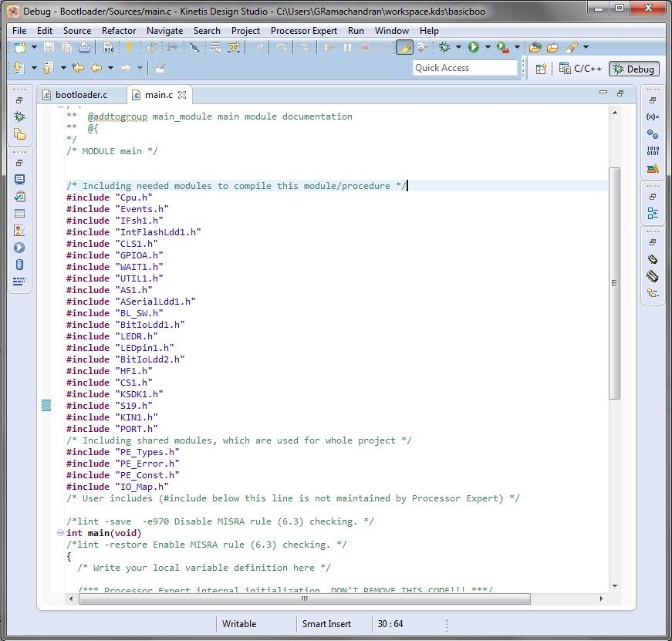Viewport: 672px width, 641px height.
Task: Click the Print icon in toolbar
Action: [x=84, y=48]
